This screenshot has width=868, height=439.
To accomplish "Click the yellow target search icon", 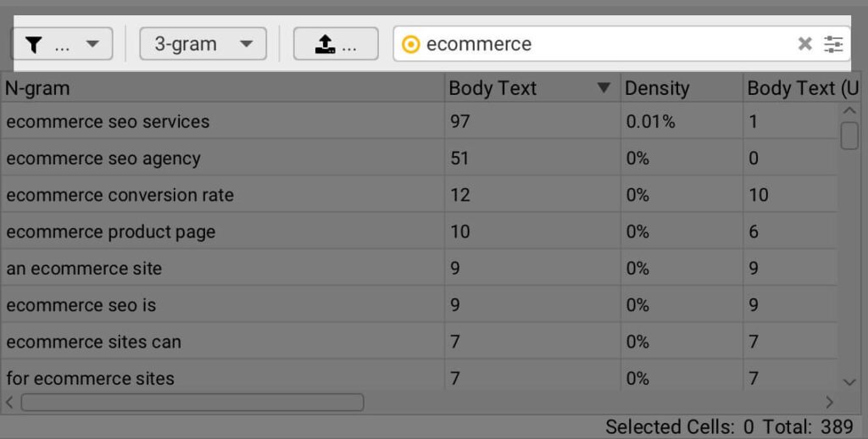I will (x=411, y=44).
